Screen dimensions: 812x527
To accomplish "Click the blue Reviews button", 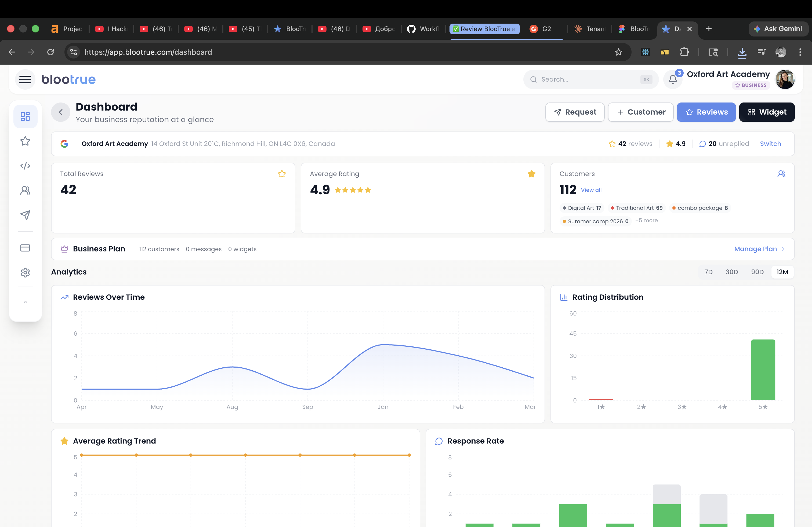I will pos(706,112).
